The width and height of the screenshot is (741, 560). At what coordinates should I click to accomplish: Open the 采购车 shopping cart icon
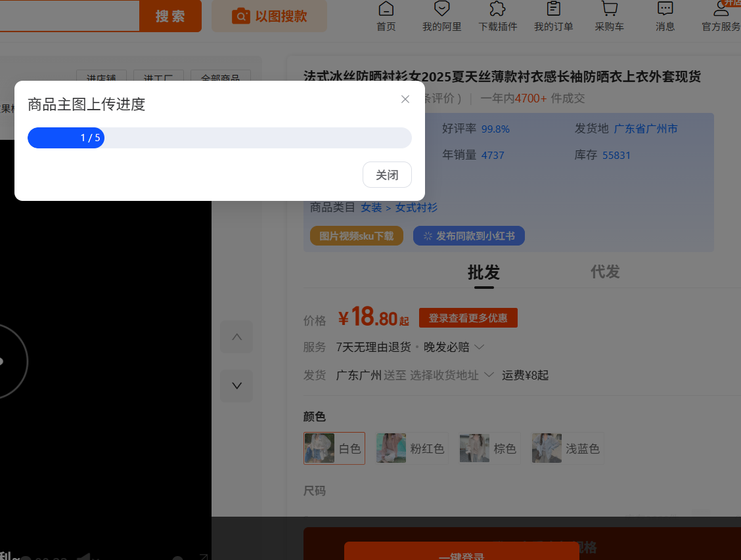[x=609, y=9]
